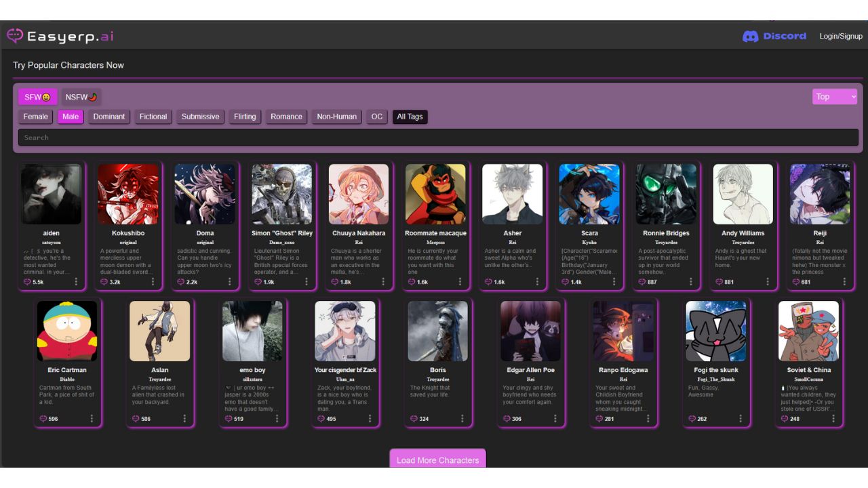Click the Easyerp.ai logo icon
Viewport: 868px width, 488px height.
click(x=15, y=36)
